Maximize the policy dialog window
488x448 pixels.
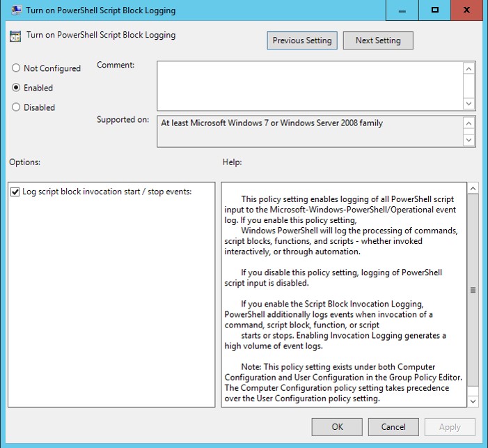pos(435,10)
